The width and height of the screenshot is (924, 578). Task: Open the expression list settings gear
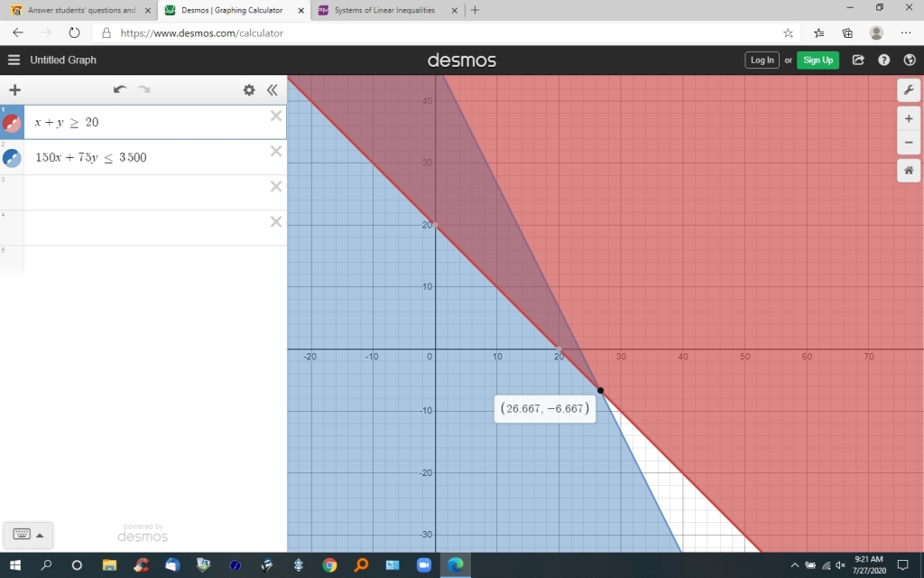click(x=249, y=89)
